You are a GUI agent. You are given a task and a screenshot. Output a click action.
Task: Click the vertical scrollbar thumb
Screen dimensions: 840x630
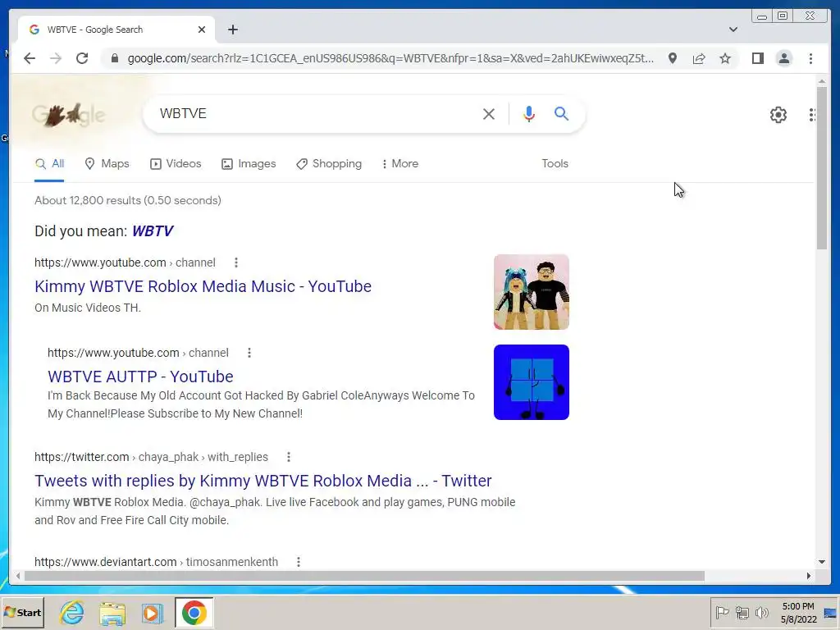click(x=822, y=168)
